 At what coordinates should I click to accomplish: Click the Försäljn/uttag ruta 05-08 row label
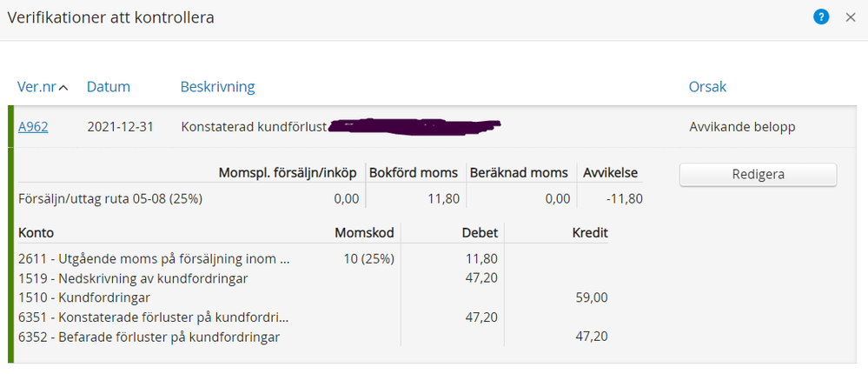coord(110,198)
